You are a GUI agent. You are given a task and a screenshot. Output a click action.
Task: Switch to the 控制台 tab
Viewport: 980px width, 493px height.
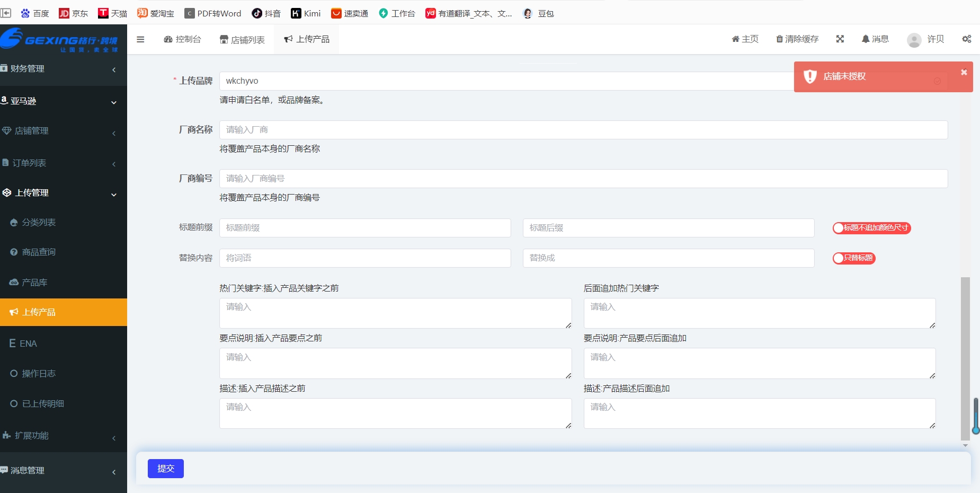click(183, 39)
